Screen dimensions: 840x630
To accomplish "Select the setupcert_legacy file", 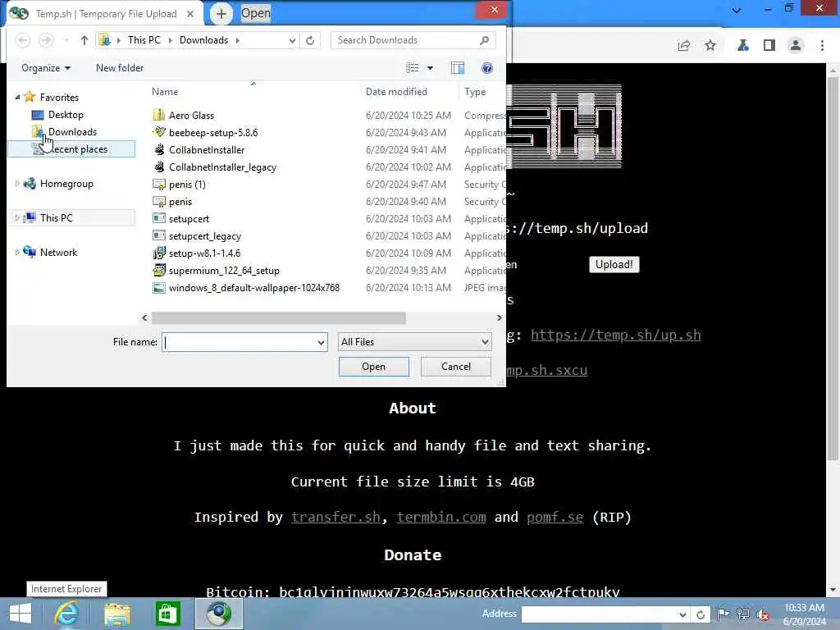I will coord(204,235).
